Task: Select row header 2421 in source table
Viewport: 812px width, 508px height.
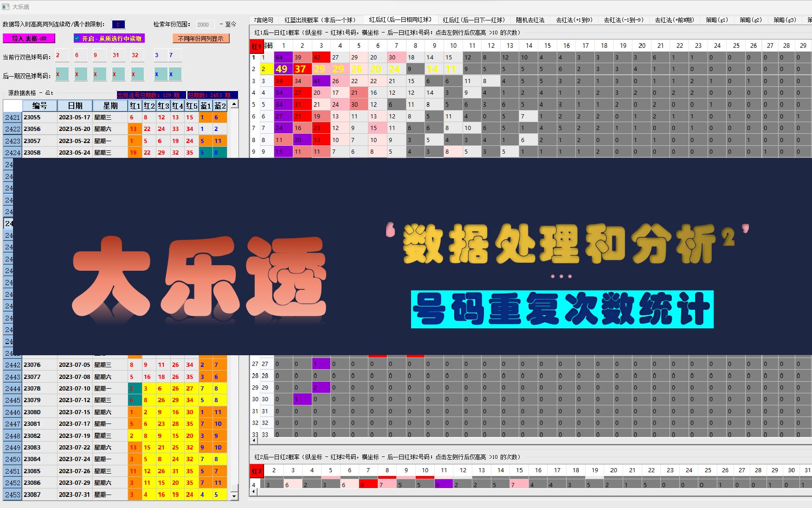Action: pos(13,117)
